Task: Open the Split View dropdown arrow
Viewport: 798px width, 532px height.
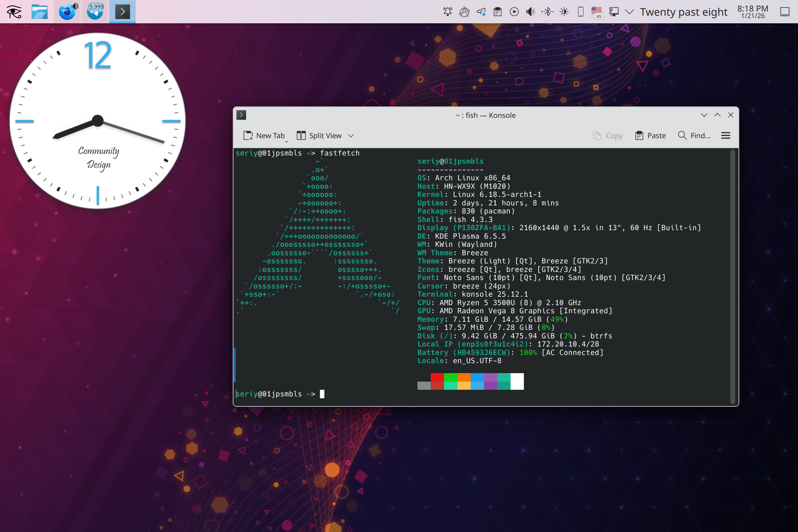Action: [x=351, y=136]
